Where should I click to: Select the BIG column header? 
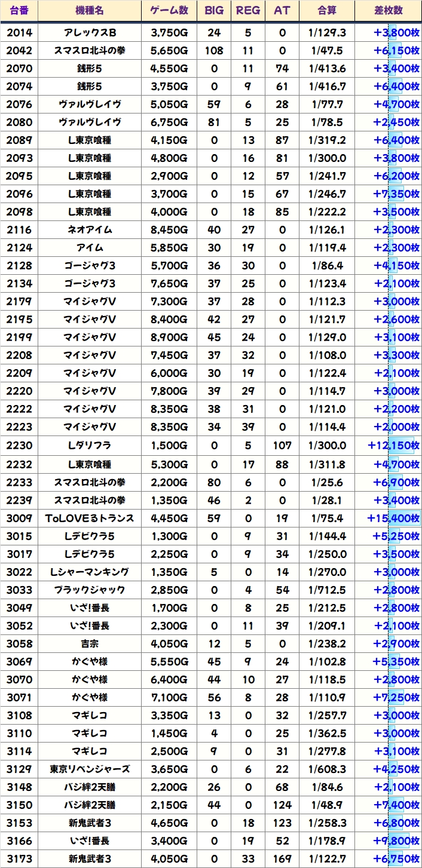pyautogui.click(x=213, y=11)
